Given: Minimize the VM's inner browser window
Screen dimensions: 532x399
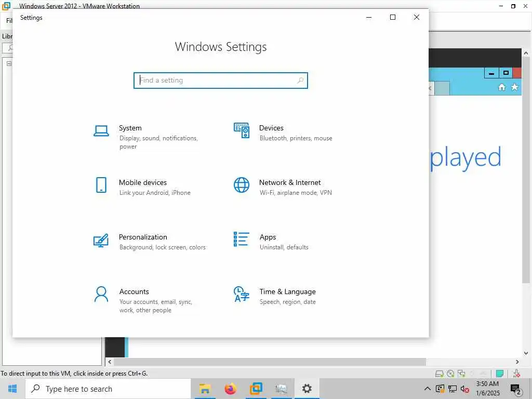Looking at the screenshot, I should pyautogui.click(x=491, y=73).
